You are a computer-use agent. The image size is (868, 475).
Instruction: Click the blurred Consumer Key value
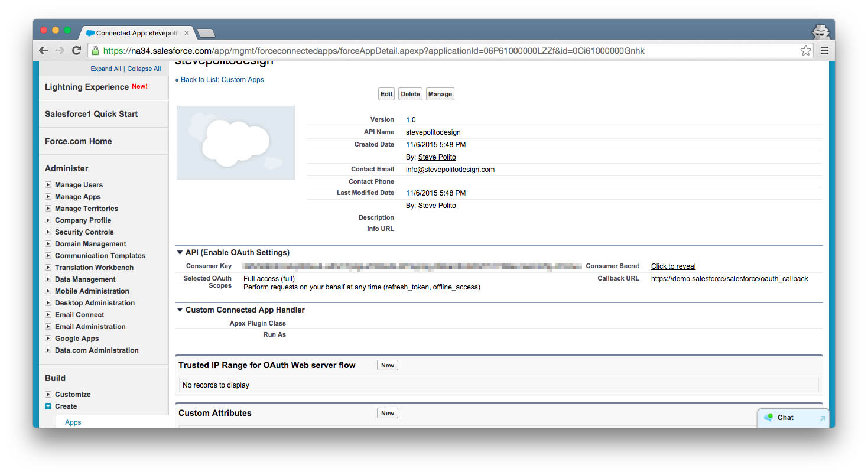point(412,266)
